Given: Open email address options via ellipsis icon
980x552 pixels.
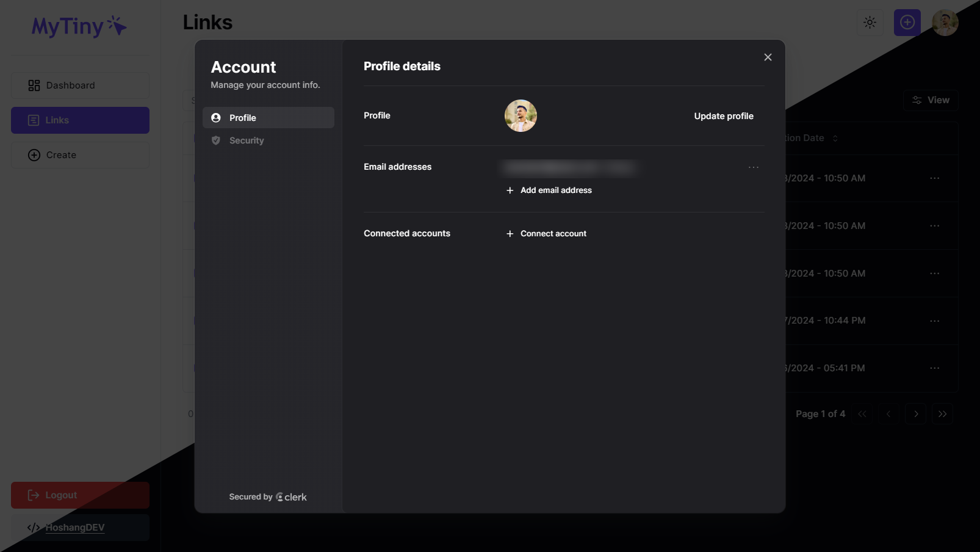Looking at the screenshot, I should (754, 167).
